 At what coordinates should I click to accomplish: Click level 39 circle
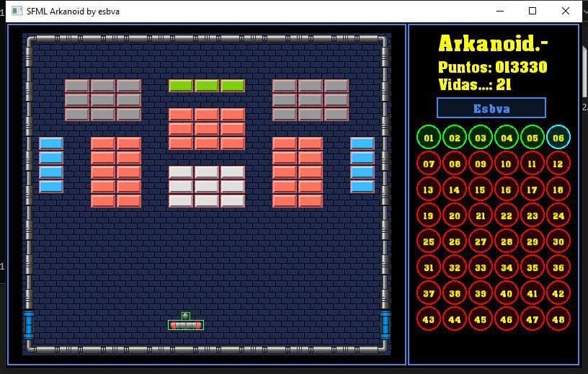coord(481,293)
